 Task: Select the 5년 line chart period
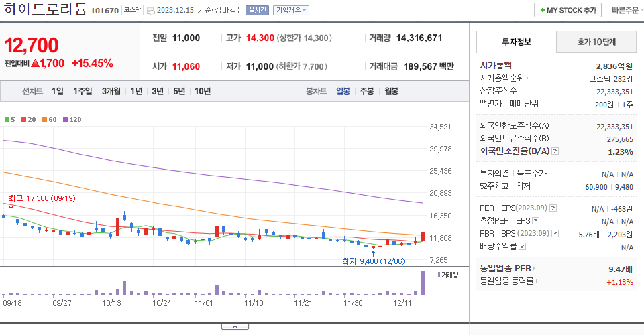pyautogui.click(x=179, y=91)
